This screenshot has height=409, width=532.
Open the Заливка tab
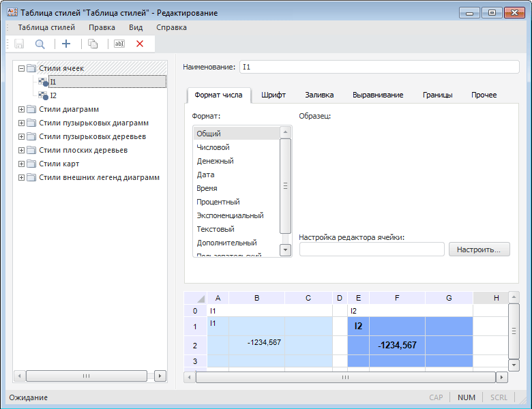tap(319, 95)
